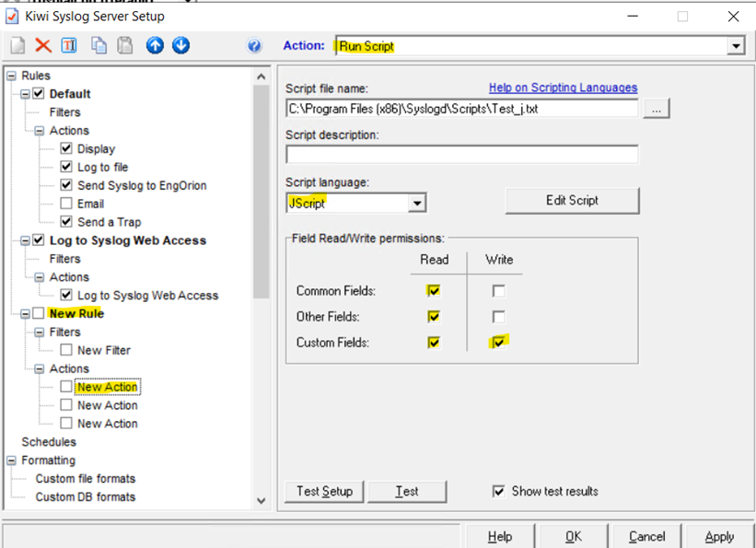Enable the New Rule checkbox
The width and height of the screenshot is (756, 548).
click(x=38, y=313)
